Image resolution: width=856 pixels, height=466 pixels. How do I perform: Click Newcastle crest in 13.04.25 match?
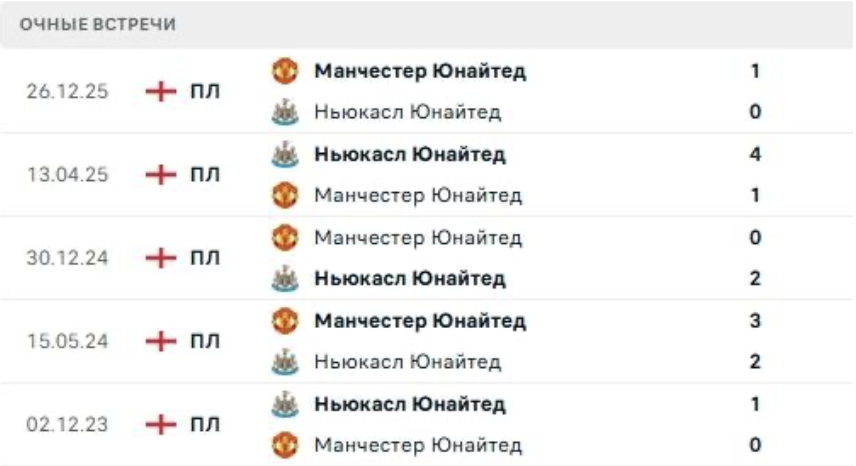pos(285,154)
